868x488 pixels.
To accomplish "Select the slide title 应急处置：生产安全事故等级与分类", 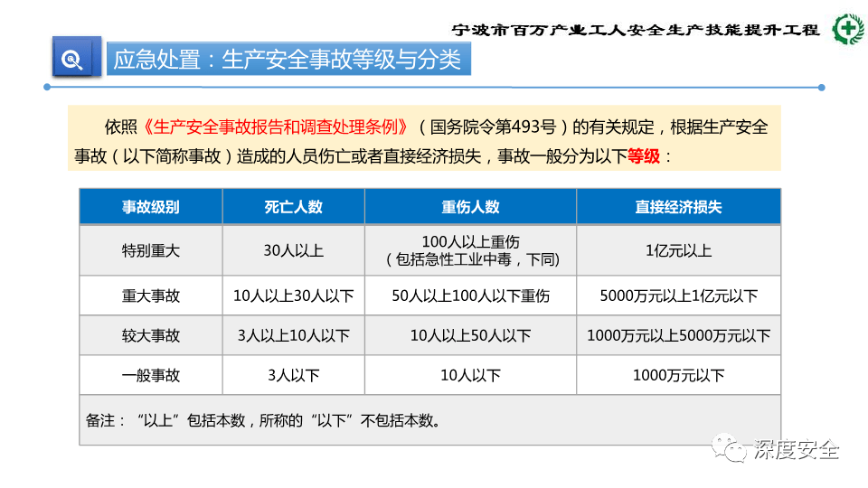I will pos(288,60).
